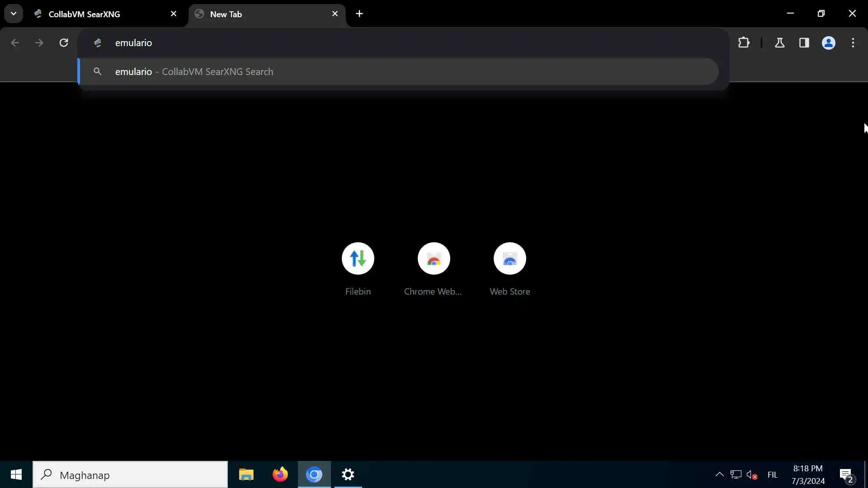Add a new browser tab
The image size is (868, 488).
(x=359, y=14)
